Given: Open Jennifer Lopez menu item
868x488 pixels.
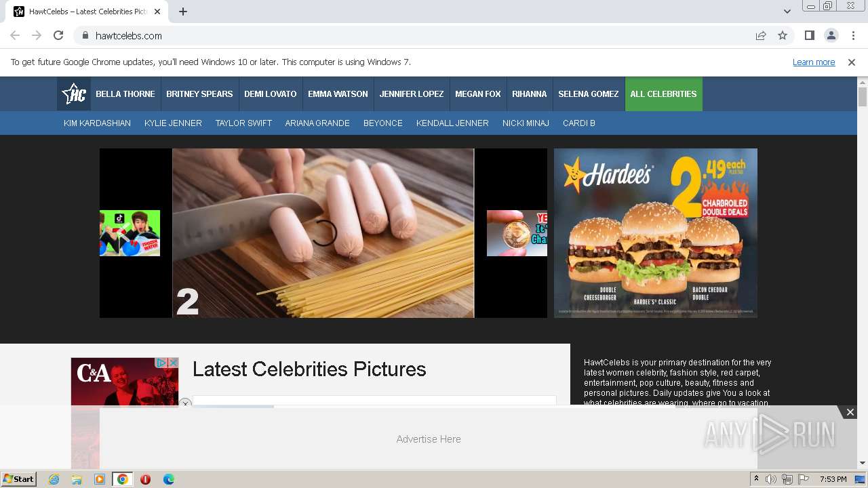Looking at the screenshot, I should click(x=412, y=94).
